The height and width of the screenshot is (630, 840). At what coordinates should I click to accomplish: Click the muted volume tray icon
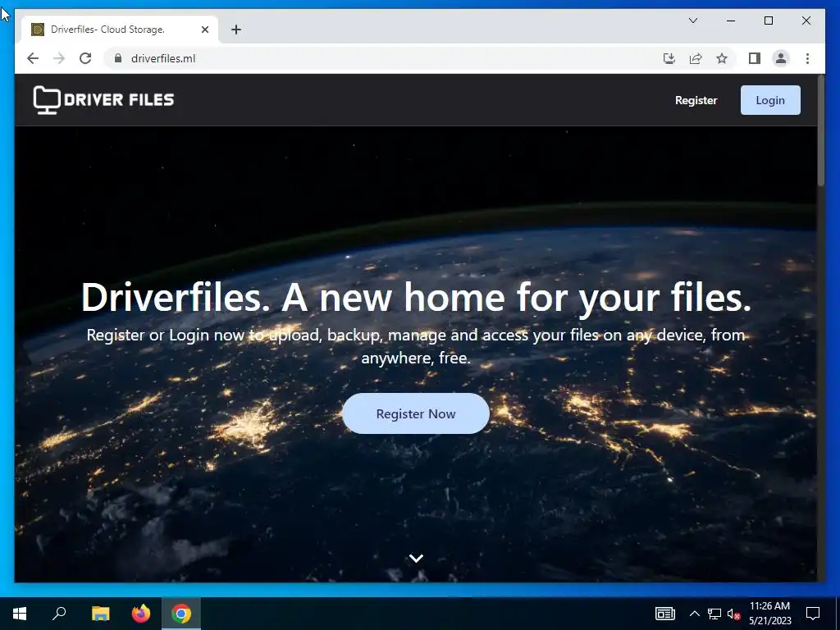[734, 614]
